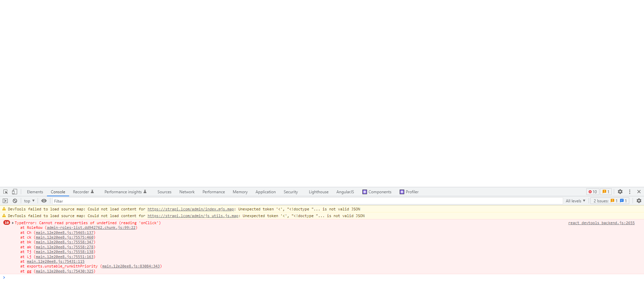Click the 1 warning counter badge

pyautogui.click(x=605, y=192)
